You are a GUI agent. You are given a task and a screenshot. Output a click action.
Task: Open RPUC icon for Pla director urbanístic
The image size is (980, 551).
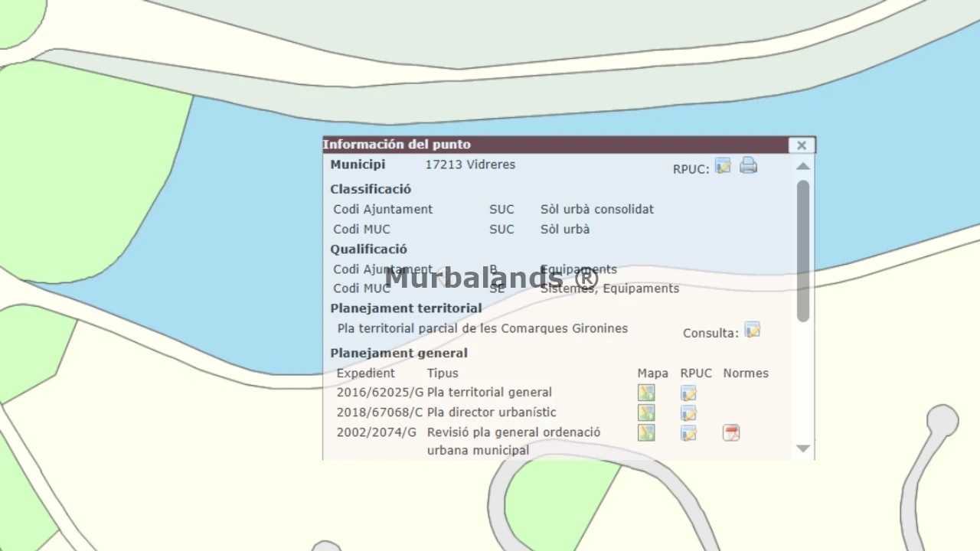coord(688,413)
